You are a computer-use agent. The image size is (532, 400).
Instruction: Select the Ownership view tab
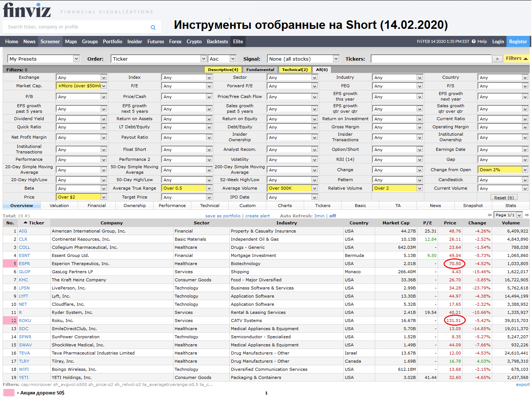click(135, 206)
